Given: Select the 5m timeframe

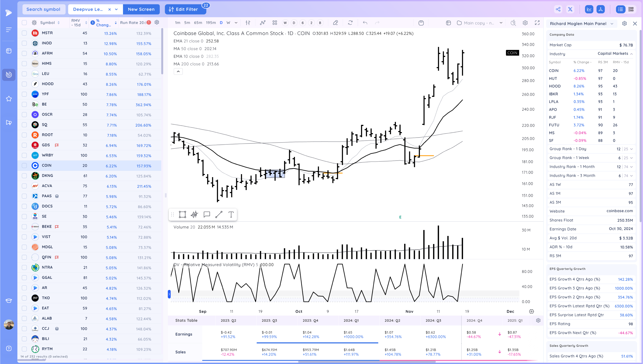Looking at the screenshot, I should click(x=187, y=23).
